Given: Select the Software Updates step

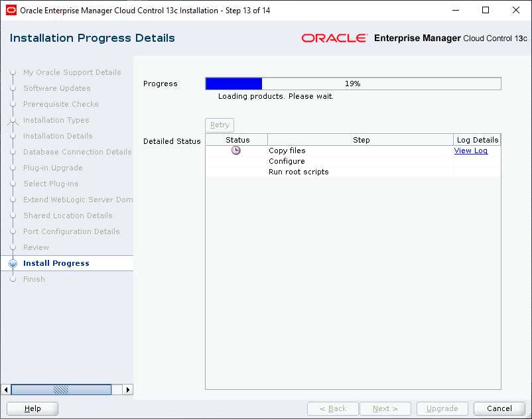Looking at the screenshot, I should click(x=56, y=88).
